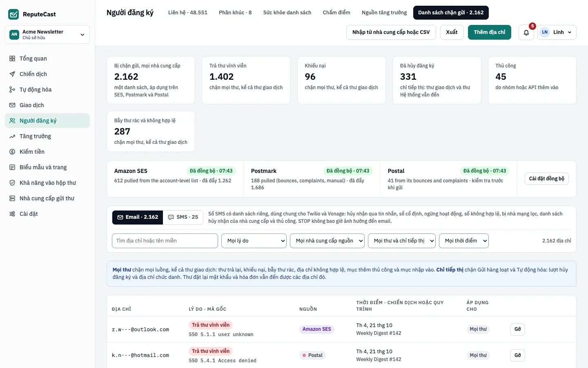Screen dimensions: 588x368
Task: Open the Tổng quan dashboard icon
Action: pos(12,58)
